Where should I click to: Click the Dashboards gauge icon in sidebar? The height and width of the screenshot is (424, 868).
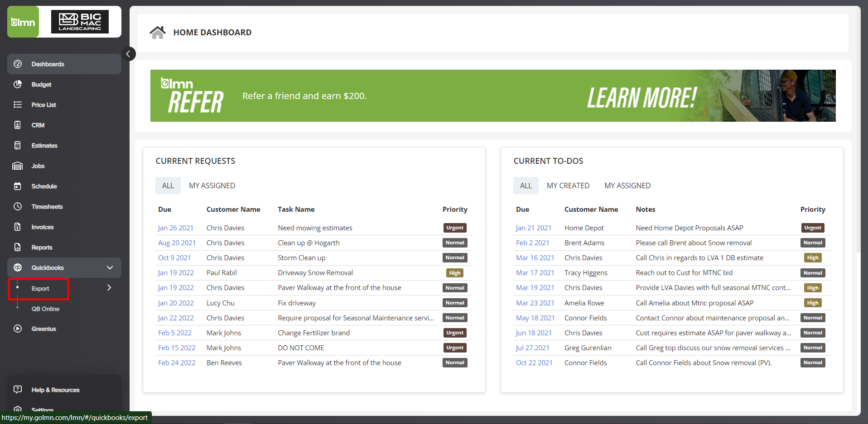[x=18, y=64]
